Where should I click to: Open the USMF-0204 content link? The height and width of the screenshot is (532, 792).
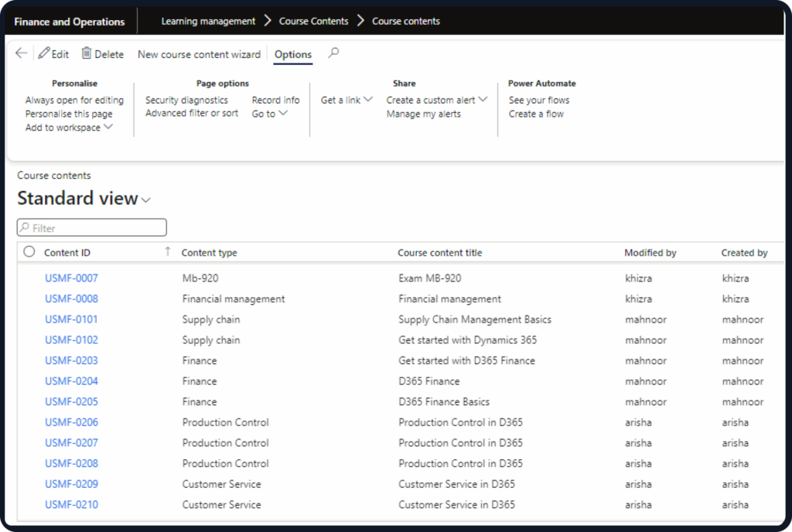pyautogui.click(x=71, y=381)
